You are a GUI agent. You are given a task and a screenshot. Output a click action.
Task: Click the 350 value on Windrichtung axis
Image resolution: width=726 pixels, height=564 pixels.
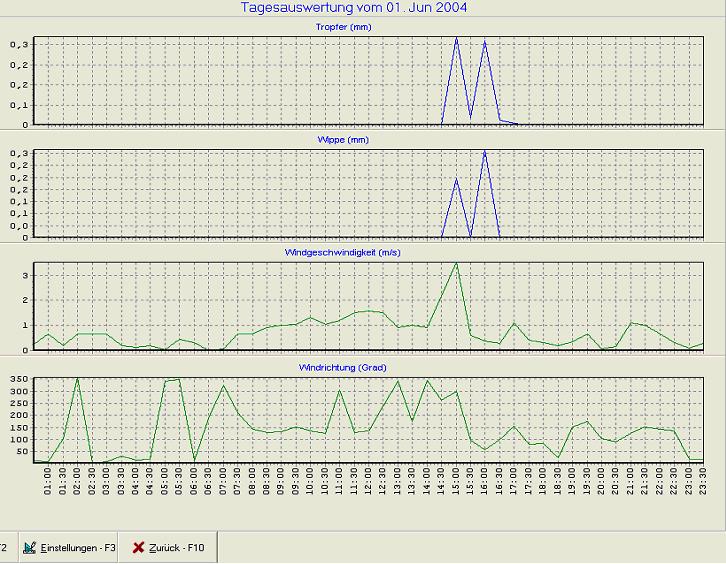pos(18,380)
